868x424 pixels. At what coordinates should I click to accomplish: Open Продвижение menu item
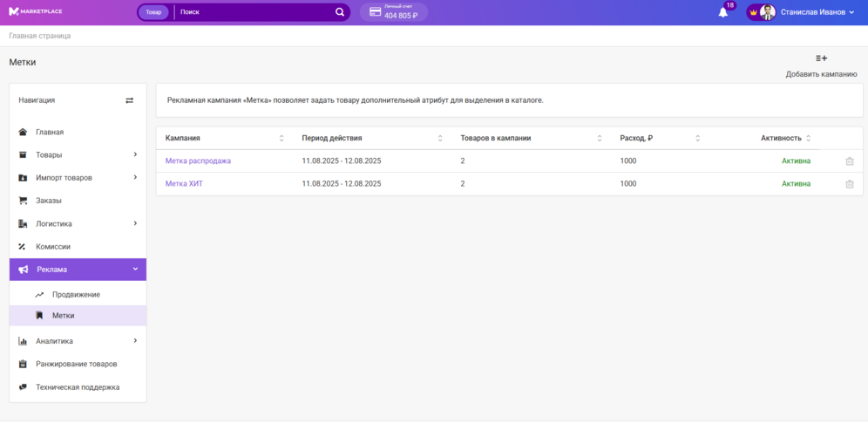(76, 295)
